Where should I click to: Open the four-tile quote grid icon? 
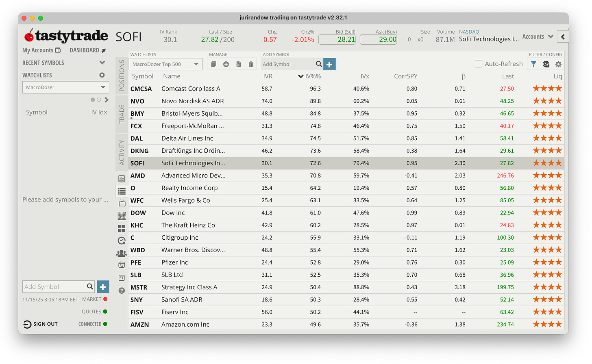122,228
